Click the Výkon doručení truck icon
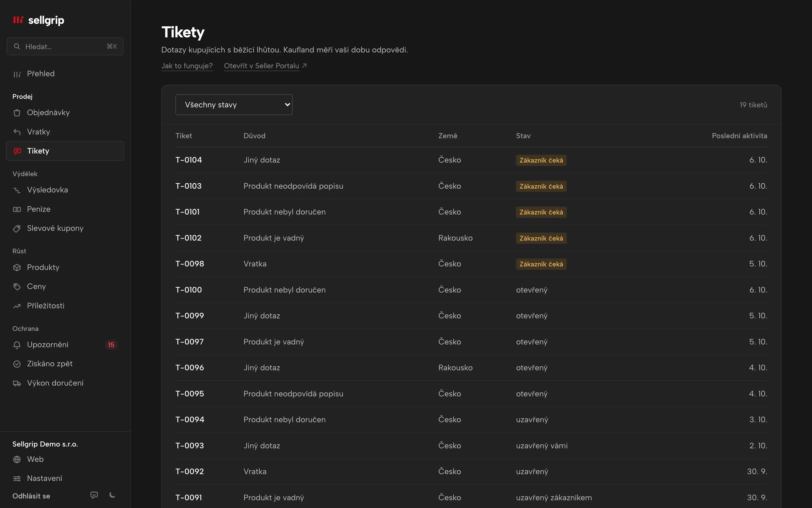This screenshot has width=812, height=508. 17,383
